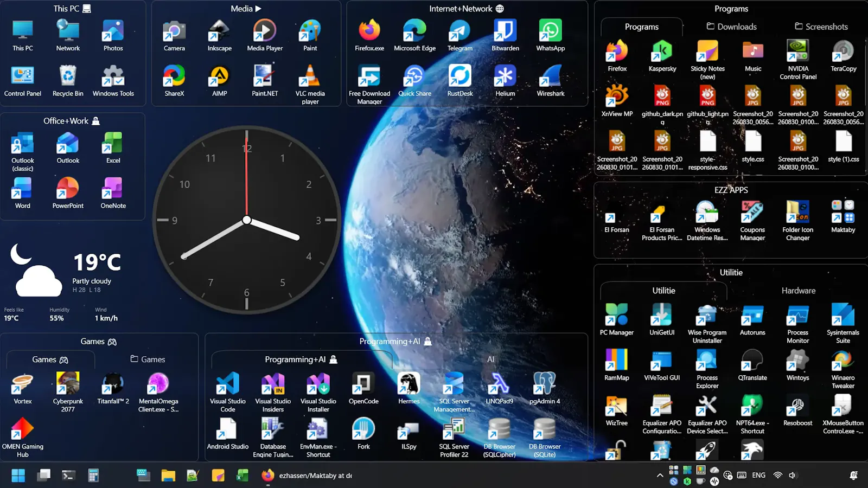
Task: Open Android Studio shortcut
Action: pos(228,434)
